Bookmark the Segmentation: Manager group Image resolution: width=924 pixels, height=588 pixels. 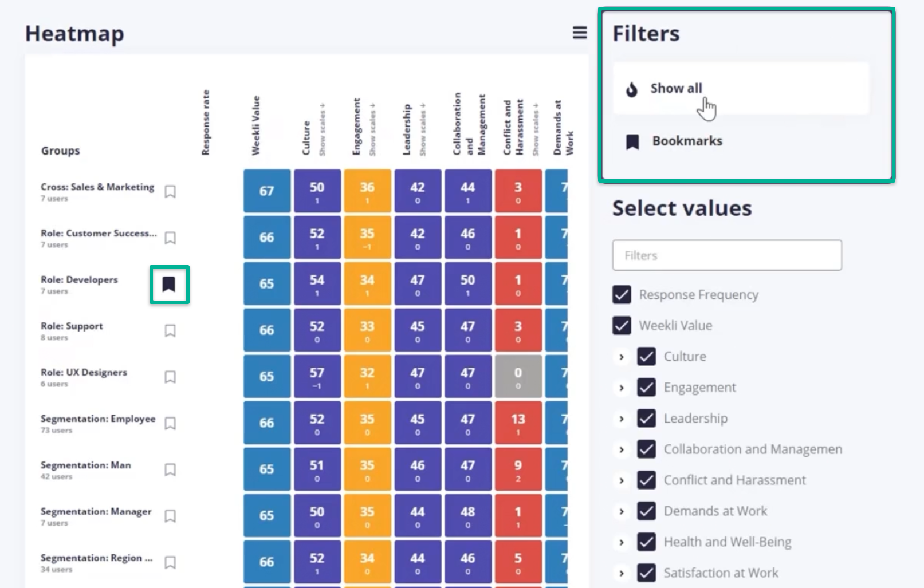[x=170, y=516]
